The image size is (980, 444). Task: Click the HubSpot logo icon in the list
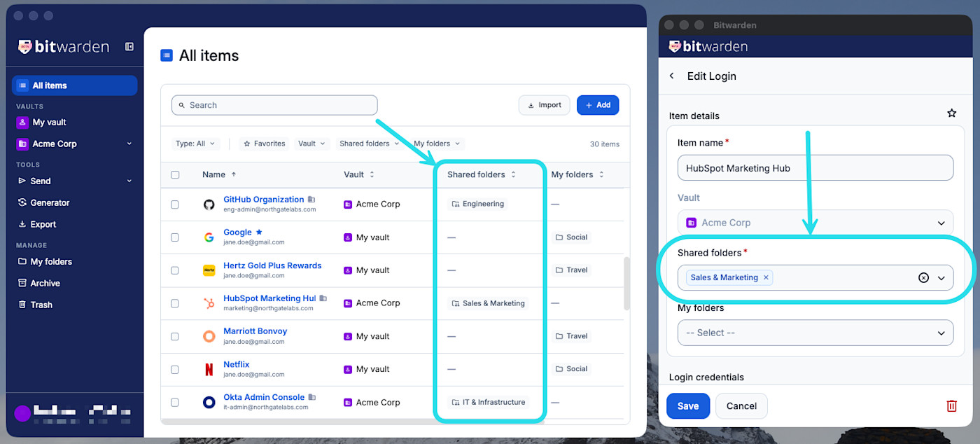coord(209,303)
